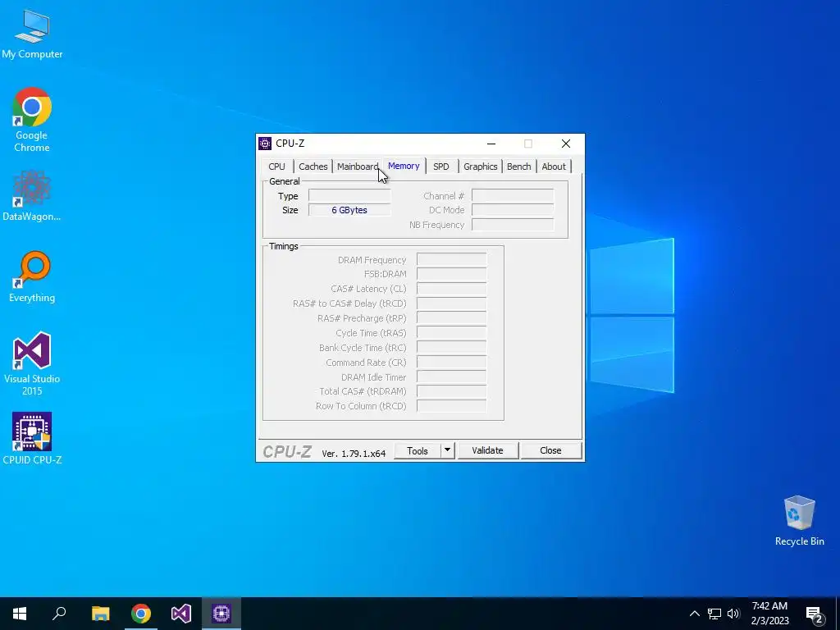This screenshot has height=630, width=840.
Task: Click the Close button in CPU-Z
Action: (x=550, y=450)
